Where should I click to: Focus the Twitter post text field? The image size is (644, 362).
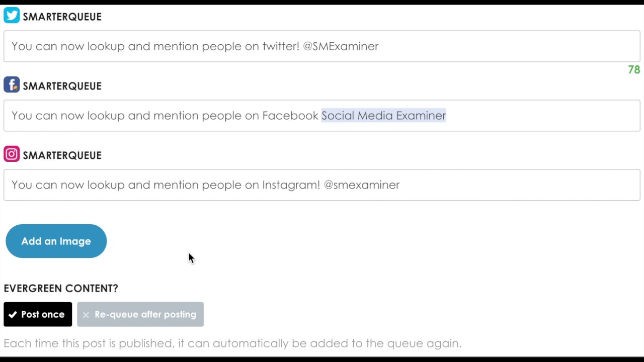322,46
